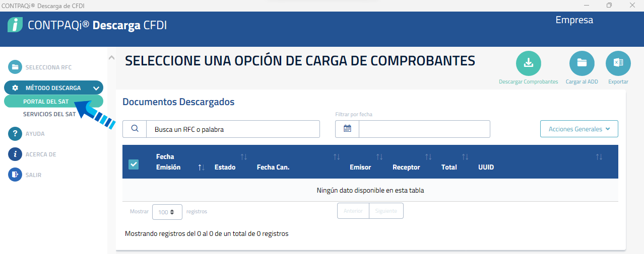Focus the Filtrar por fecha input
The image size is (644, 254).
[x=424, y=129]
